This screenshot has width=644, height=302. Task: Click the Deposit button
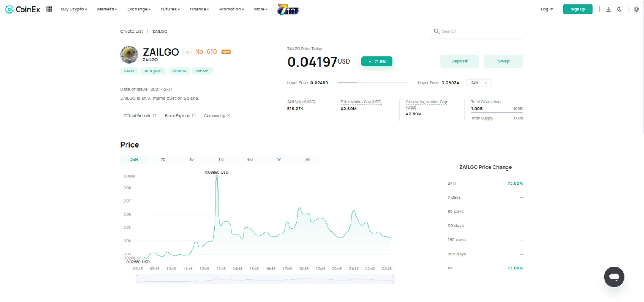coord(460,61)
